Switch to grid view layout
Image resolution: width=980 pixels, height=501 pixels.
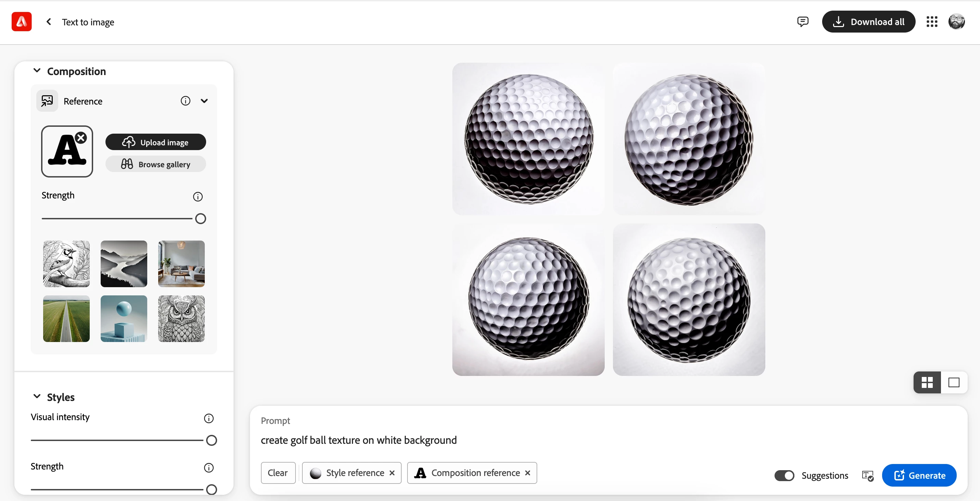coord(927,382)
